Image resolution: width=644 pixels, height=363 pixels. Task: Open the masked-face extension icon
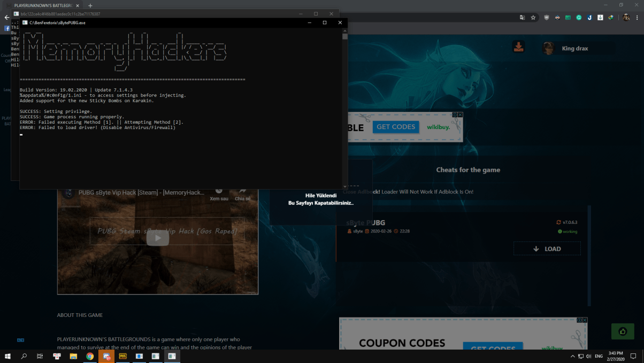tap(557, 18)
